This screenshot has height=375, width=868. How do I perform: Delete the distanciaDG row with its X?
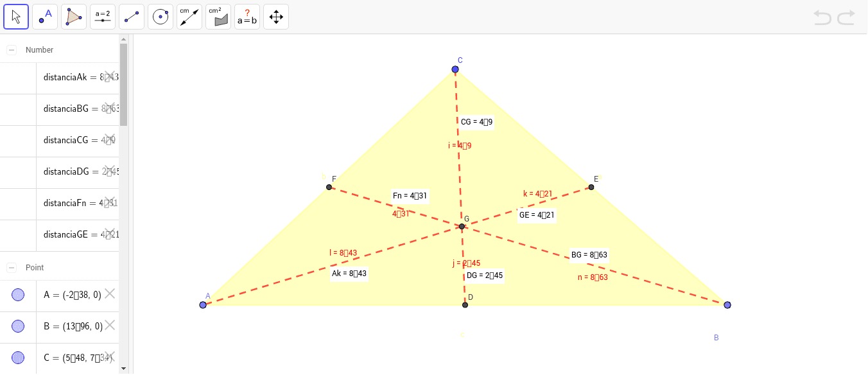click(110, 171)
